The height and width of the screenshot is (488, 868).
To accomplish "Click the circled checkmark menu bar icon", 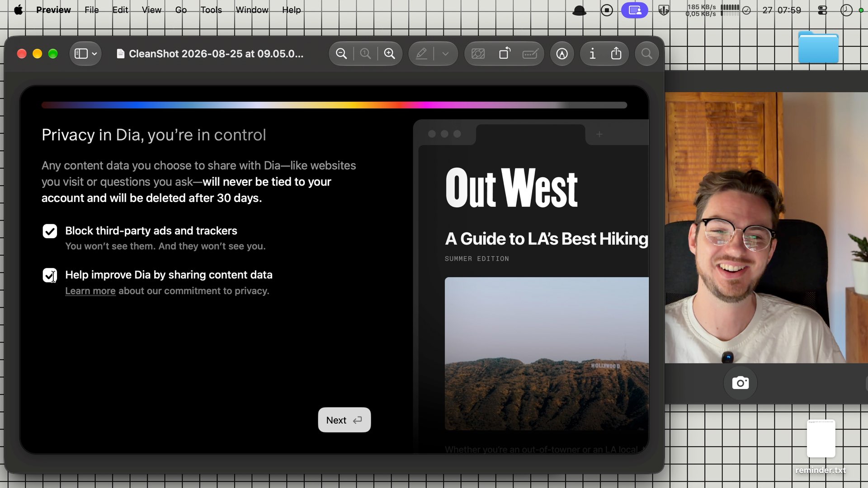I will (747, 10).
